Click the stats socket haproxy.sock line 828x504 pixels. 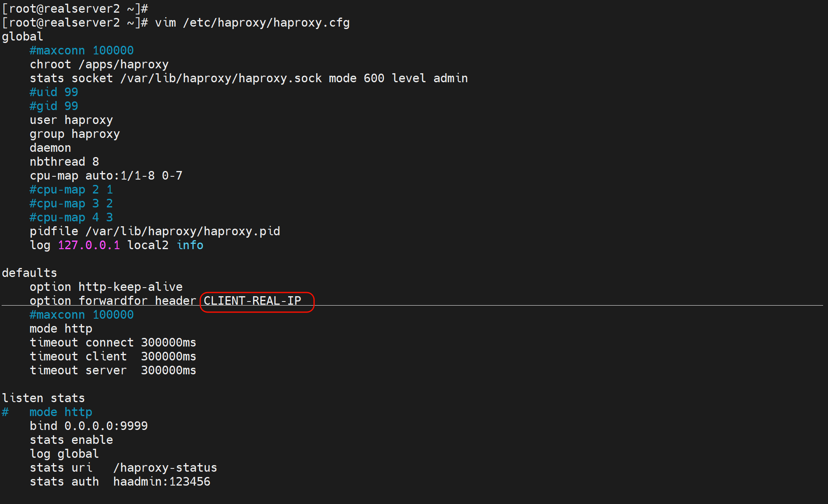point(249,79)
